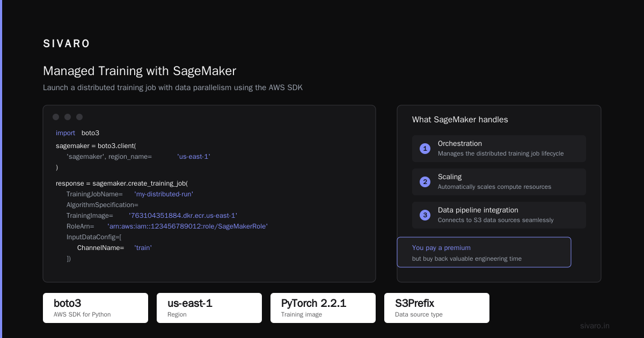The width and height of the screenshot is (644, 338).
Task: Click the 'What SageMaker handles' heading
Action: tap(460, 120)
